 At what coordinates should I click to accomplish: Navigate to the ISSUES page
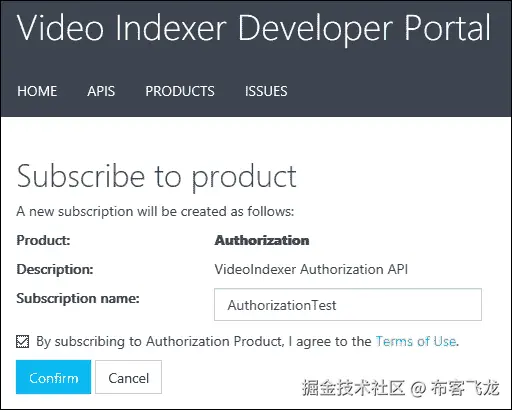(266, 91)
